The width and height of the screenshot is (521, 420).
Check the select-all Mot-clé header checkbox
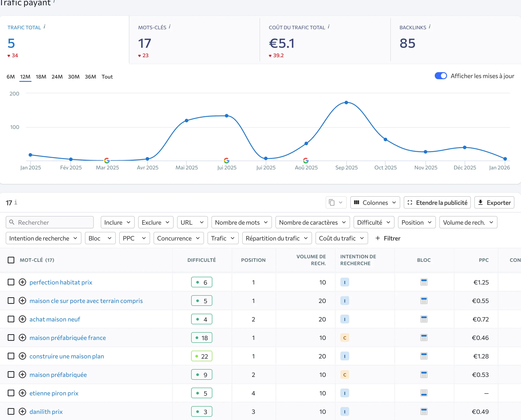11,260
